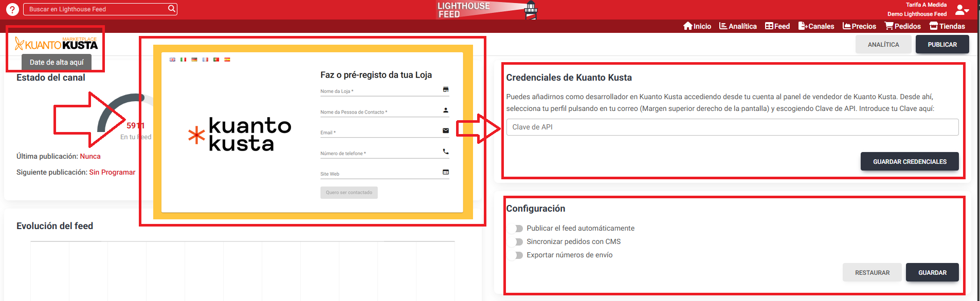Click the Quero ser contactado button
The image size is (980, 301).
coord(349,193)
